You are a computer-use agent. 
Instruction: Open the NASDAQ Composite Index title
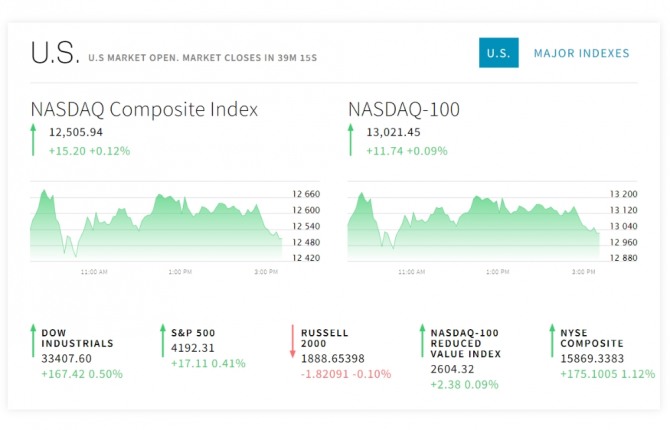click(x=144, y=109)
